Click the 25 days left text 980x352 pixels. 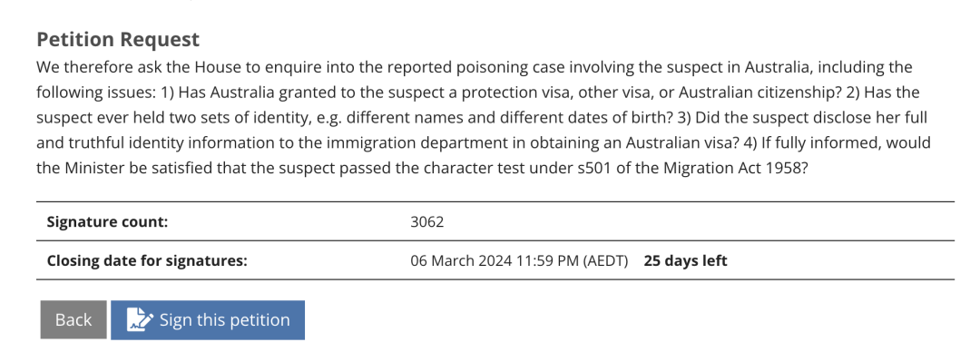click(686, 260)
